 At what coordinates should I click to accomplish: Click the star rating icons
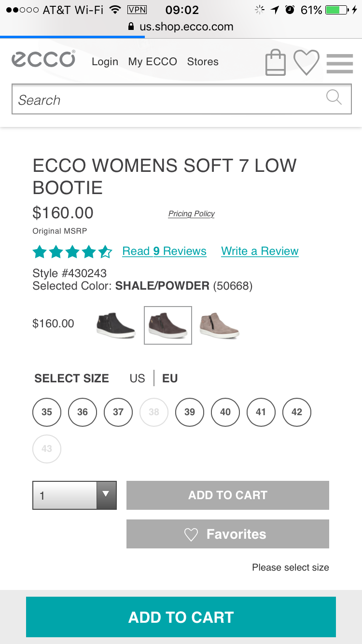[x=72, y=252]
